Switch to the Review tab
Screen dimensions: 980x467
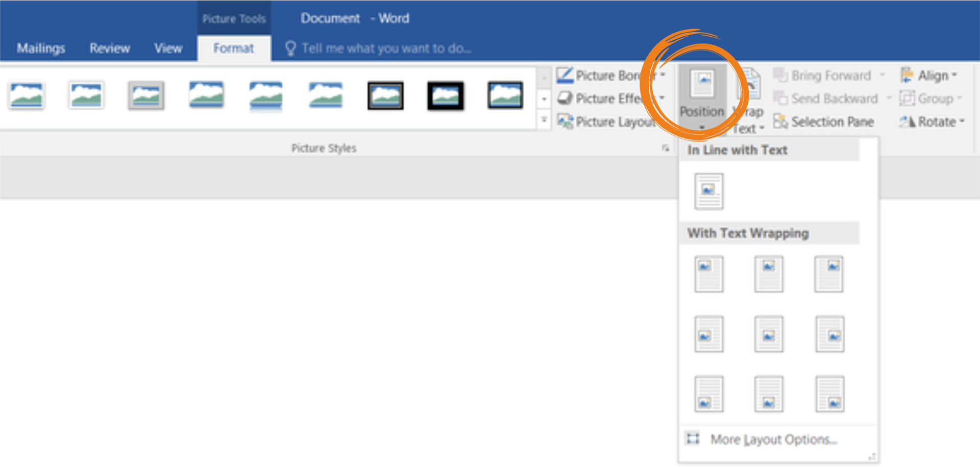tap(109, 48)
